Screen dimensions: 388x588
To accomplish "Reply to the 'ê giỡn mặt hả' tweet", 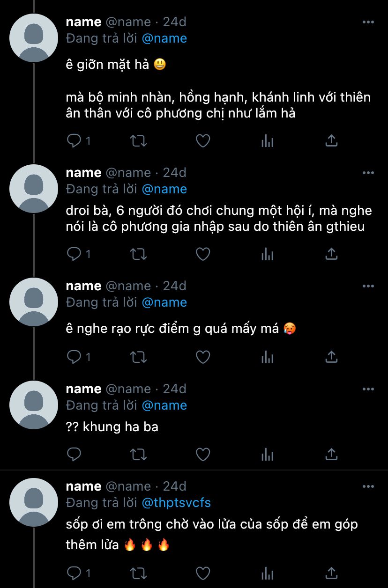I will pos(75,140).
